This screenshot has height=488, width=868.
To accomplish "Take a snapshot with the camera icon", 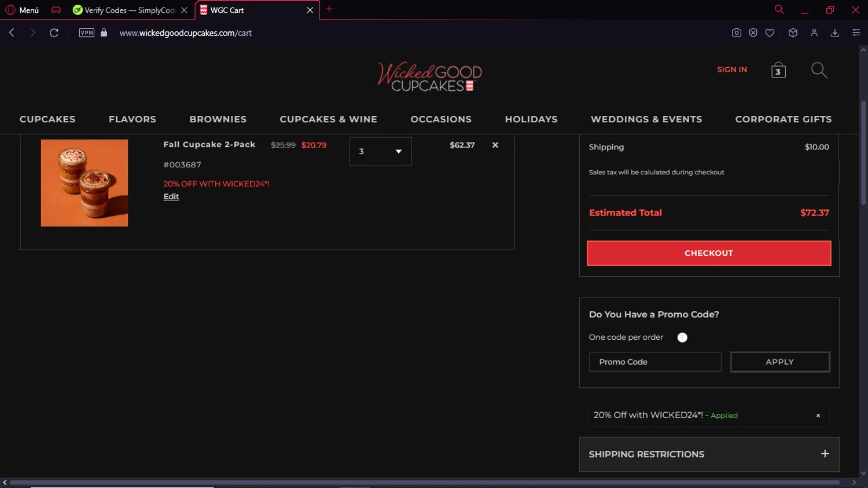I will coord(736,33).
